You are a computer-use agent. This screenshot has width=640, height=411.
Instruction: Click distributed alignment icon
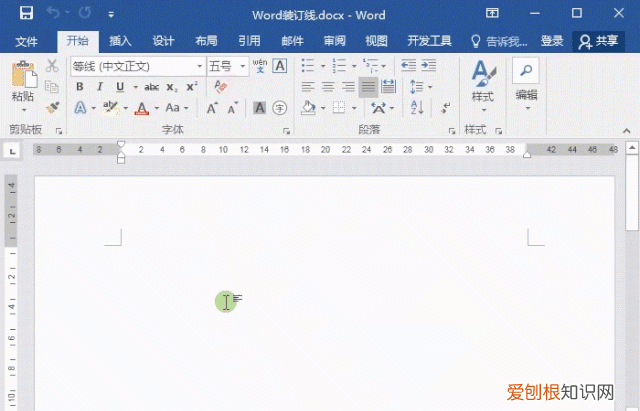tap(388, 87)
